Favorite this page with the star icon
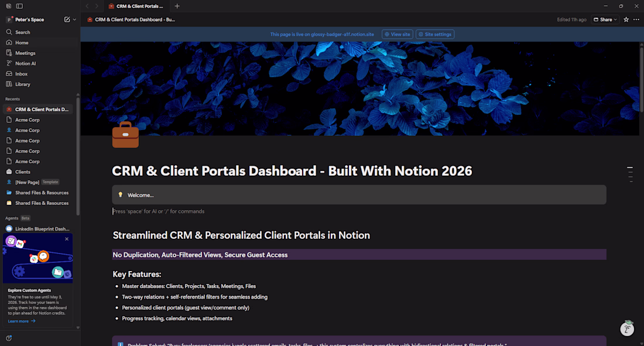644x346 pixels. tap(626, 19)
